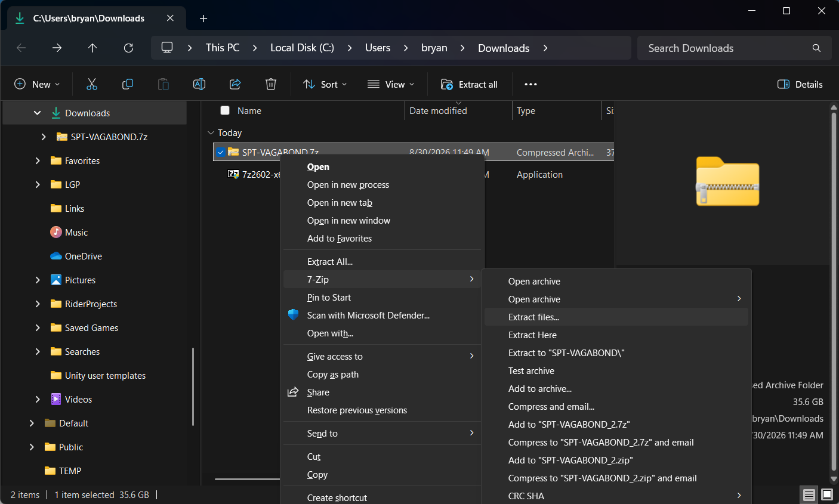This screenshot has height=504, width=839.
Task: Click the Date modified column header
Action: click(x=458, y=110)
